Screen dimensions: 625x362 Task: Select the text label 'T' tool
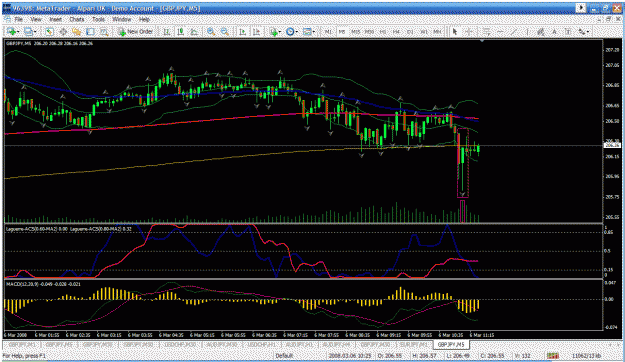pyautogui.click(x=568, y=31)
